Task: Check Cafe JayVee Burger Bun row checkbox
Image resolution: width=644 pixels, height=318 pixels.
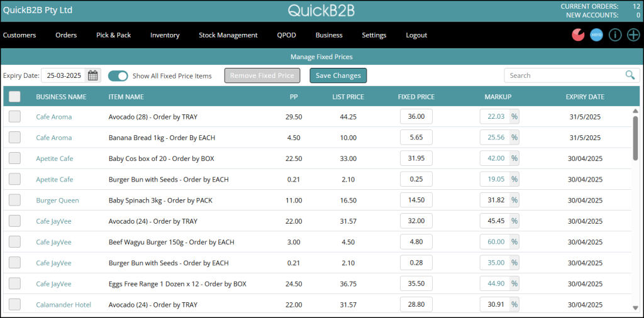Action: (x=15, y=263)
